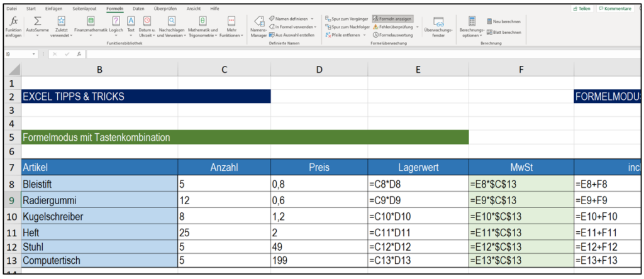This screenshot has height=279, width=644.
Task: Open the Überwachungsfenster
Action: [438, 27]
